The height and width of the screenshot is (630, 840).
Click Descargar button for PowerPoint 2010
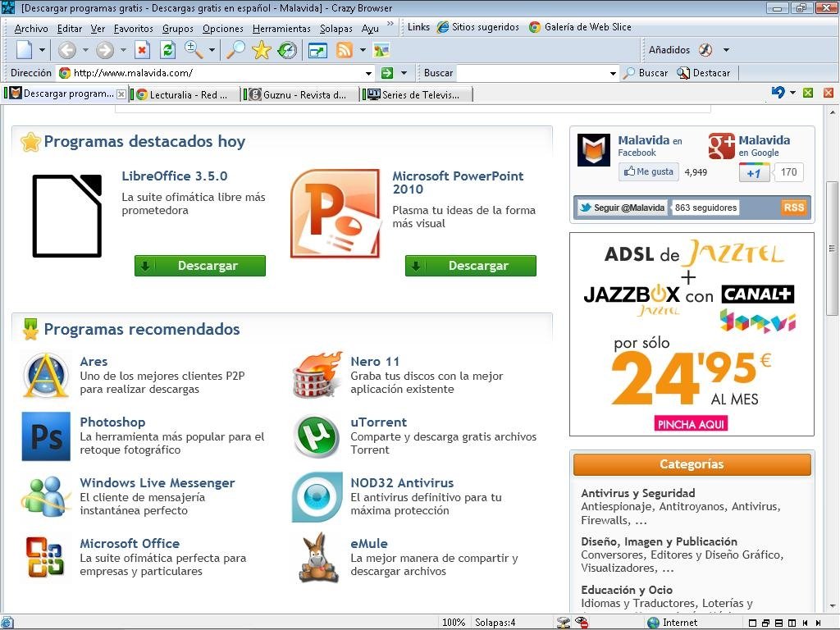(470, 266)
